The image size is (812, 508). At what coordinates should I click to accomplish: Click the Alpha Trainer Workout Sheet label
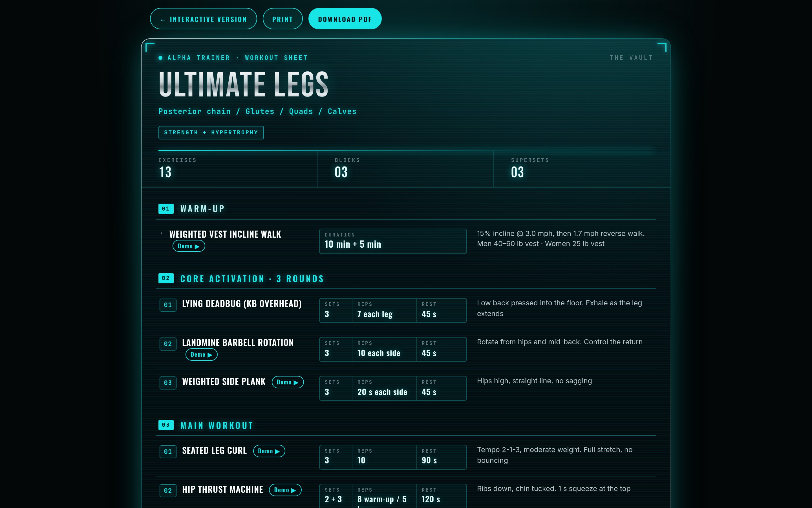point(233,58)
